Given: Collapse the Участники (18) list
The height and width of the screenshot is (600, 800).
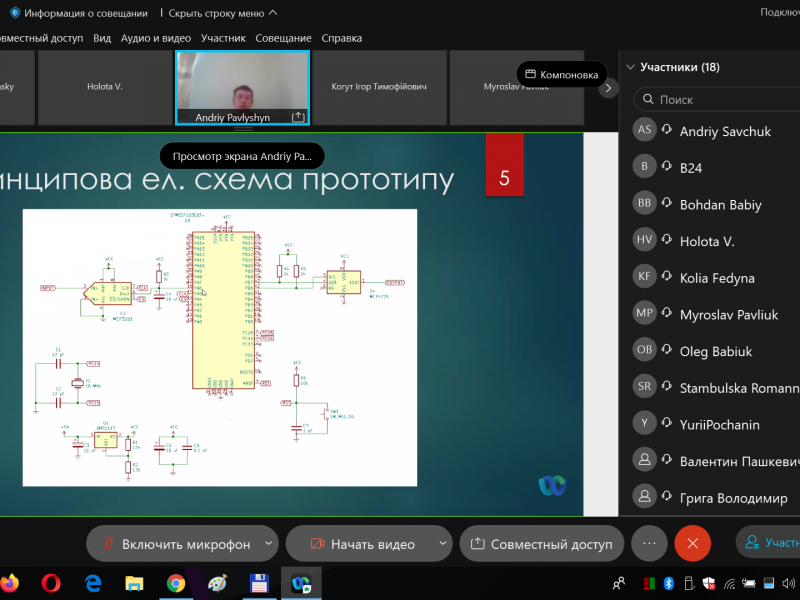Looking at the screenshot, I should (x=630, y=67).
